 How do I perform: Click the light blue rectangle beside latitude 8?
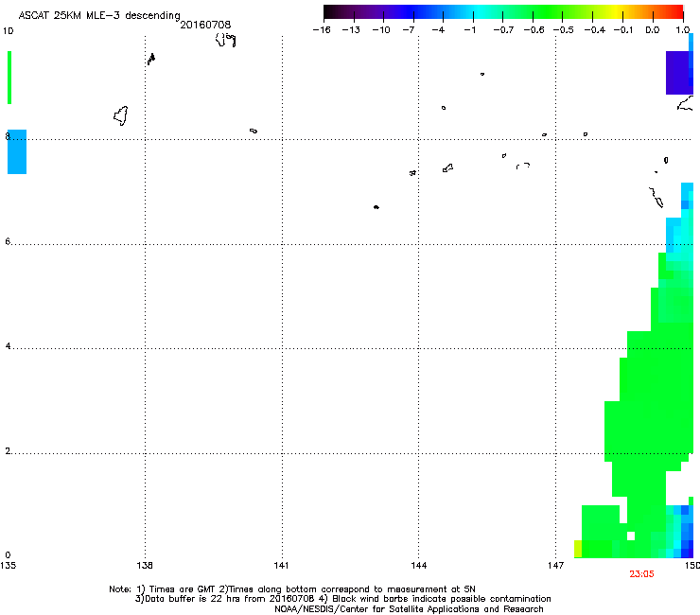pos(17,151)
